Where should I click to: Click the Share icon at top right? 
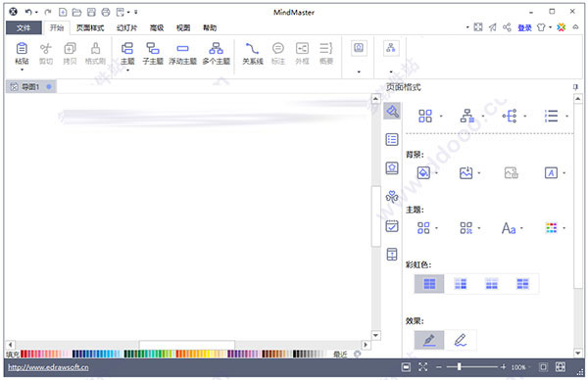[507, 27]
